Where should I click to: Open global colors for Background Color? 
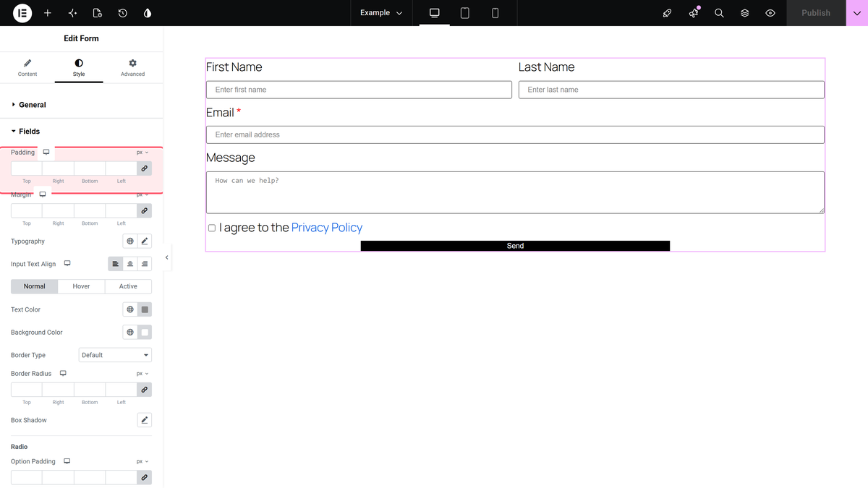pyautogui.click(x=130, y=333)
